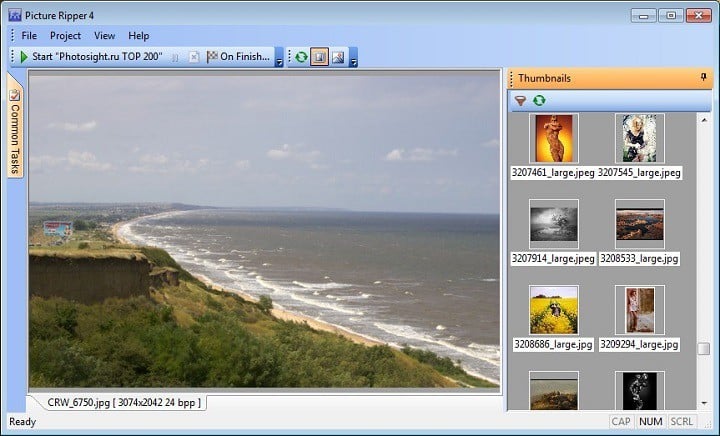Select the partly visible hill landscape thumbnail
Viewport: 720px width, 436px height.
click(x=554, y=391)
